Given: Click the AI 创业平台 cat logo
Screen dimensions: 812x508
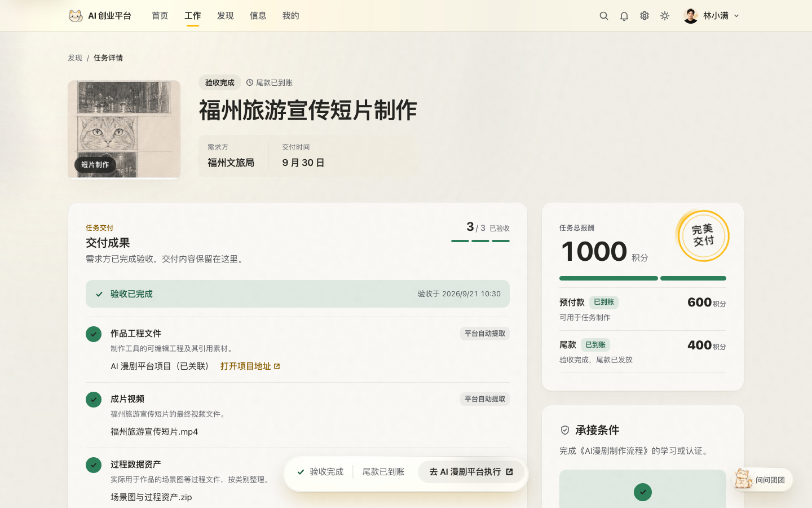Looking at the screenshot, I should 76,16.
